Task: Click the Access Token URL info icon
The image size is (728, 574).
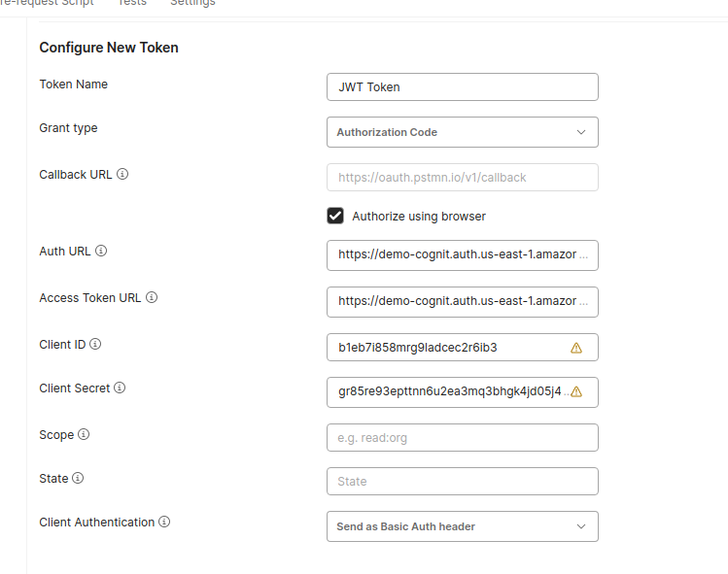Action: [152, 298]
